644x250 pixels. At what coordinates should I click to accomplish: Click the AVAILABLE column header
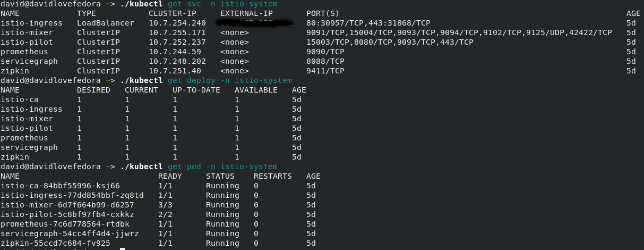tap(256, 90)
